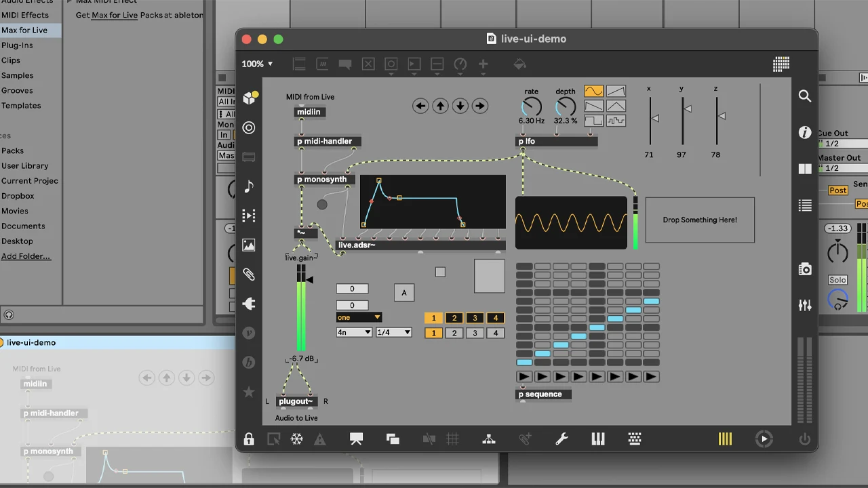Enter presentation mode via the projector screen icon
The image size is (868, 488).
point(356,439)
